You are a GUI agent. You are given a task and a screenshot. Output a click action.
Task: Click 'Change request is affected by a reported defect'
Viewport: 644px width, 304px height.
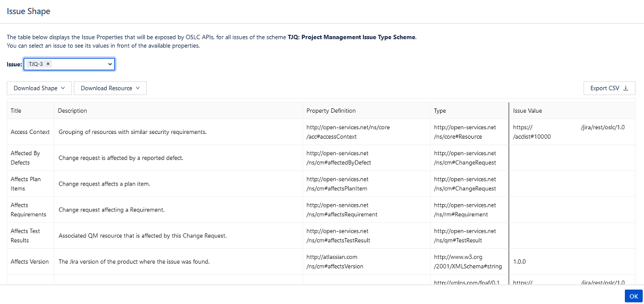[121, 158]
